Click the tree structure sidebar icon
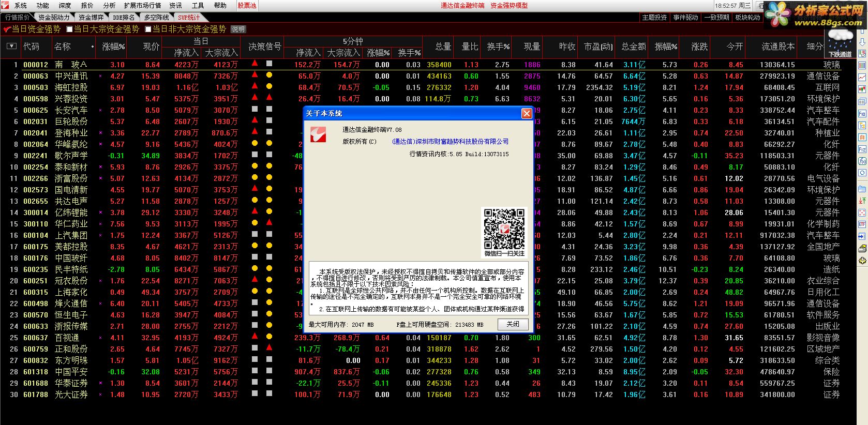Screen dimensions: 868x425 click(862, 125)
